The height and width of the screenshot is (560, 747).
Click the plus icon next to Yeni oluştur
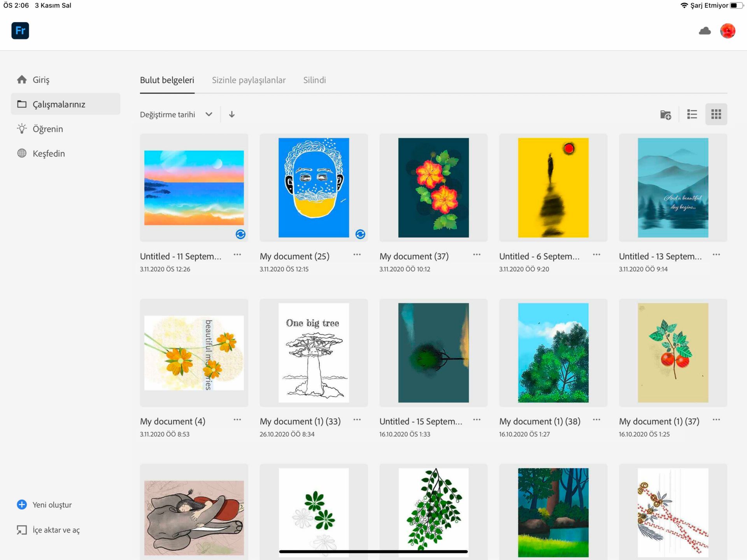coord(22,504)
